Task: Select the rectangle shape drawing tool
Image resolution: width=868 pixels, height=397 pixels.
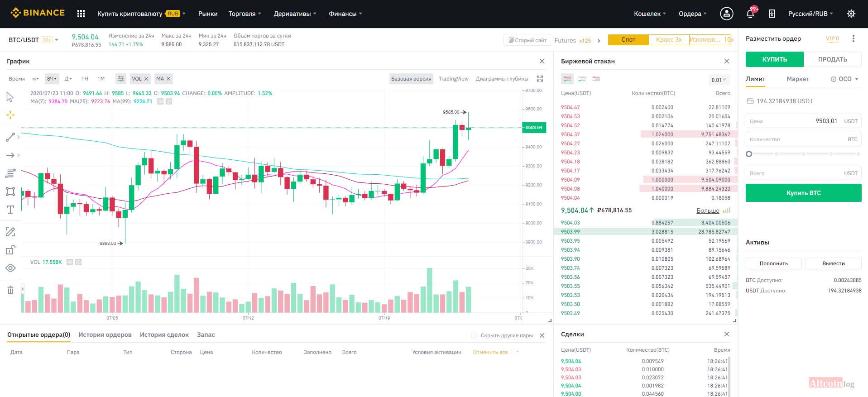Action: point(10,191)
